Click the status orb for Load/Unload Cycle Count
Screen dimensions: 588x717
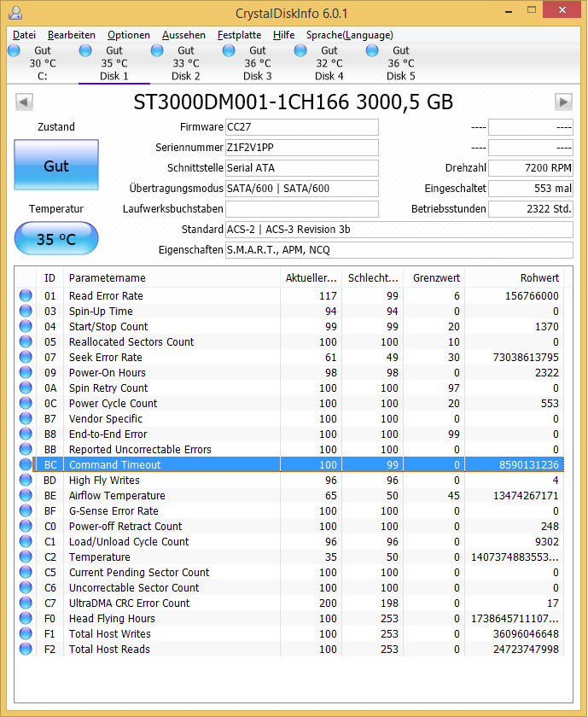(x=26, y=542)
